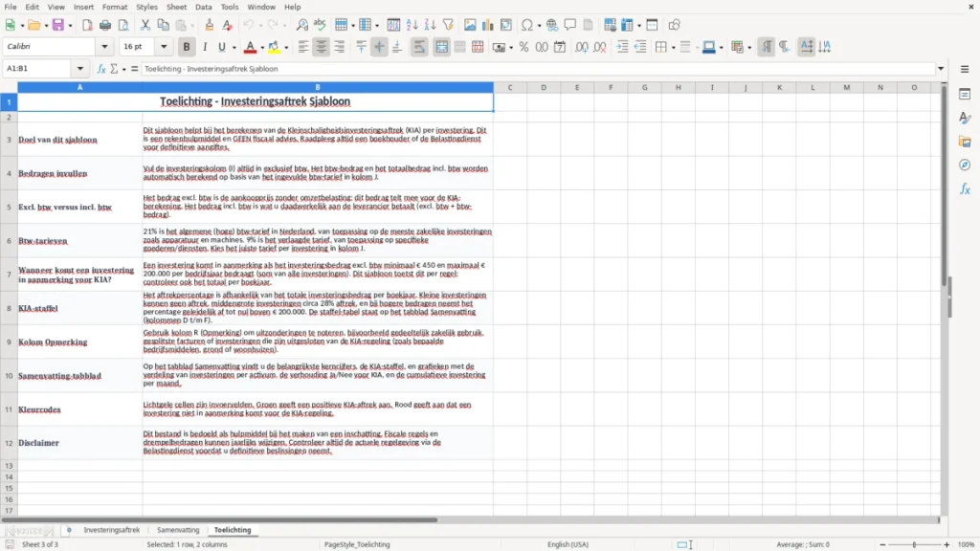Click the Format as Date icon
Viewport: 980px width, 551px height.
tap(560, 47)
